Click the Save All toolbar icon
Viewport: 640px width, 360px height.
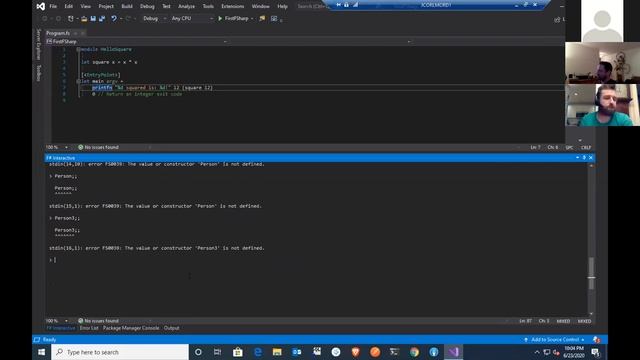tap(102, 18)
